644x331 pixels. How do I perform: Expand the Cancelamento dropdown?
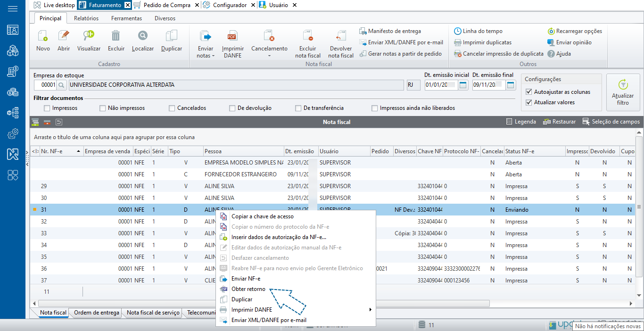pyautogui.click(x=269, y=56)
